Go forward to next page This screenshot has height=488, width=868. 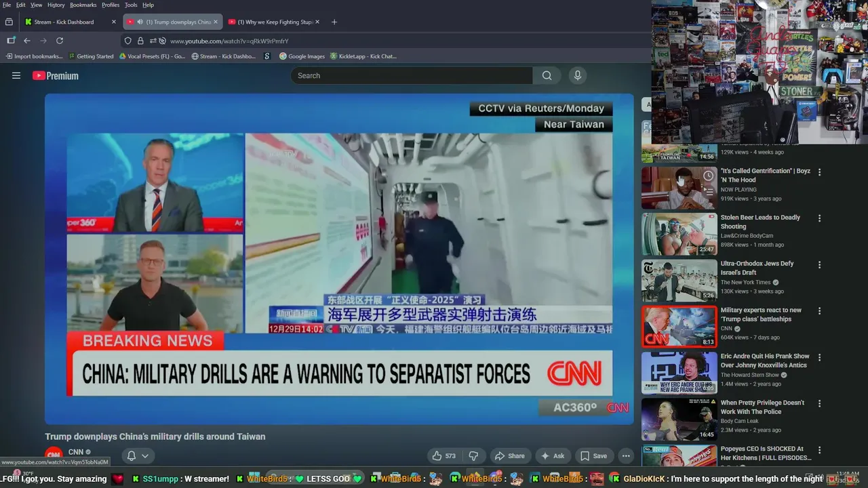click(x=43, y=41)
